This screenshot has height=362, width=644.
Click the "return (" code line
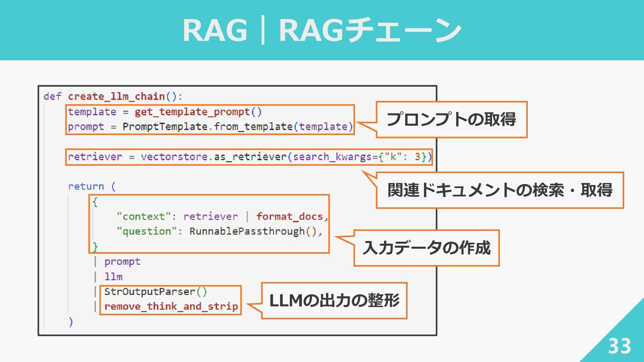click(92, 186)
